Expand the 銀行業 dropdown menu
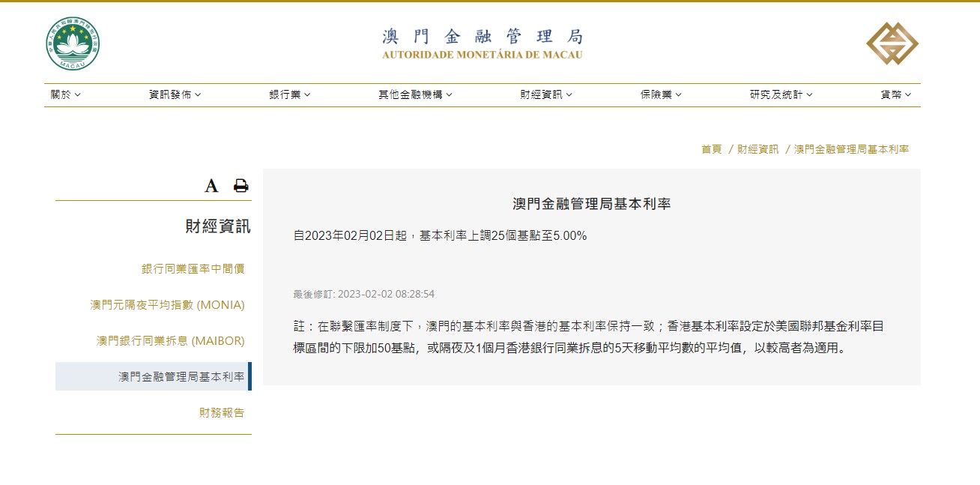Image resolution: width=980 pixels, height=485 pixels. (x=290, y=94)
